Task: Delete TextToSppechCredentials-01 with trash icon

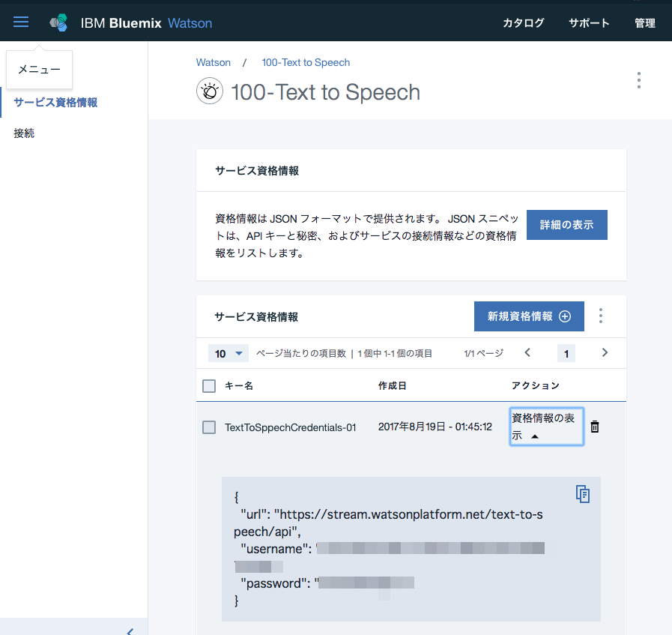Action: [594, 427]
